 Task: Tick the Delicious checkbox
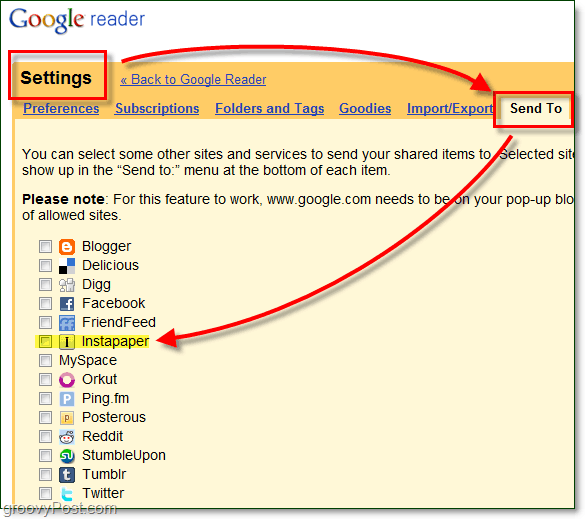pyautogui.click(x=46, y=266)
